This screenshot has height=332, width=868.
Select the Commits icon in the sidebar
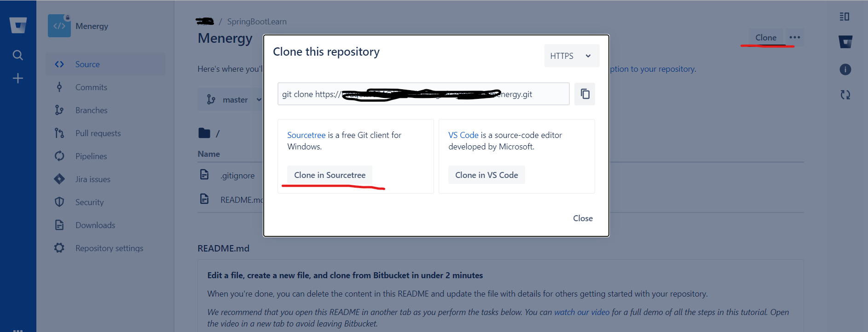click(60, 87)
